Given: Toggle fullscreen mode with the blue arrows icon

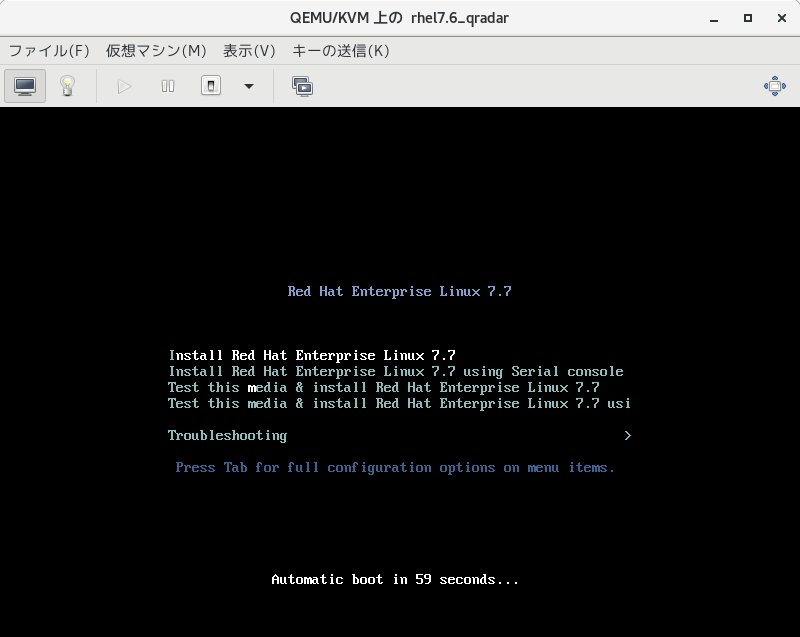Looking at the screenshot, I should click(774, 86).
